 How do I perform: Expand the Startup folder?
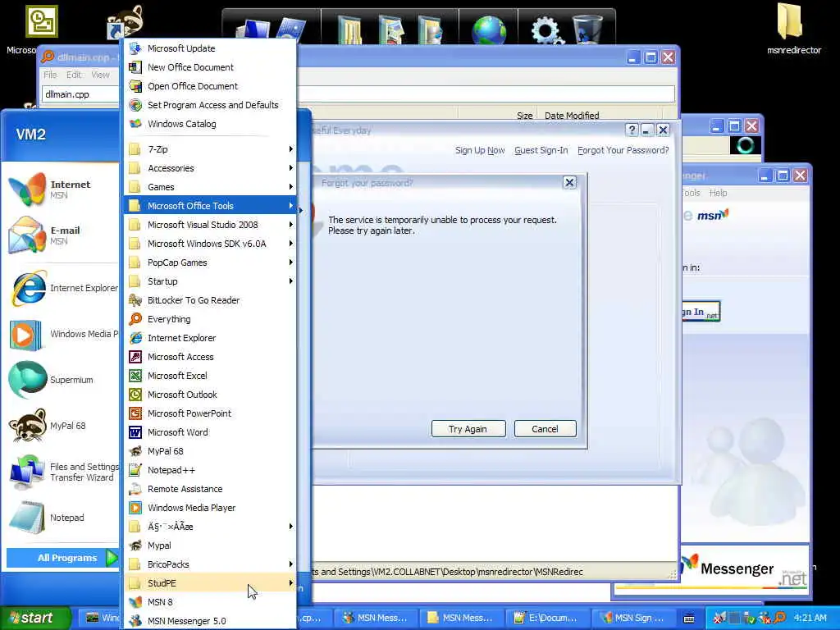coord(210,281)
